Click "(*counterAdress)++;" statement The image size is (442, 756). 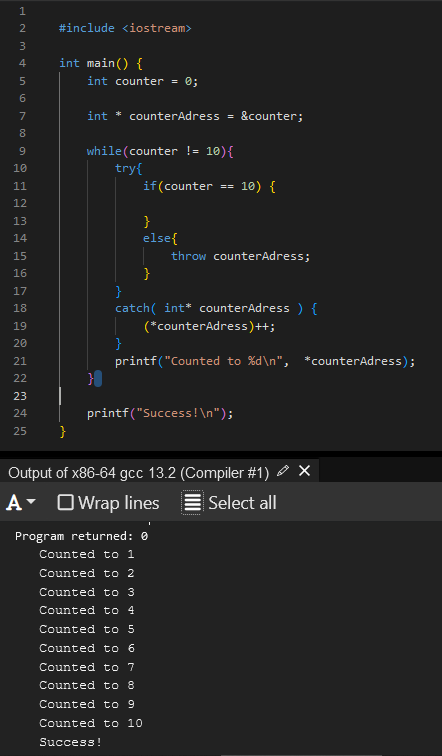[209, 326]
